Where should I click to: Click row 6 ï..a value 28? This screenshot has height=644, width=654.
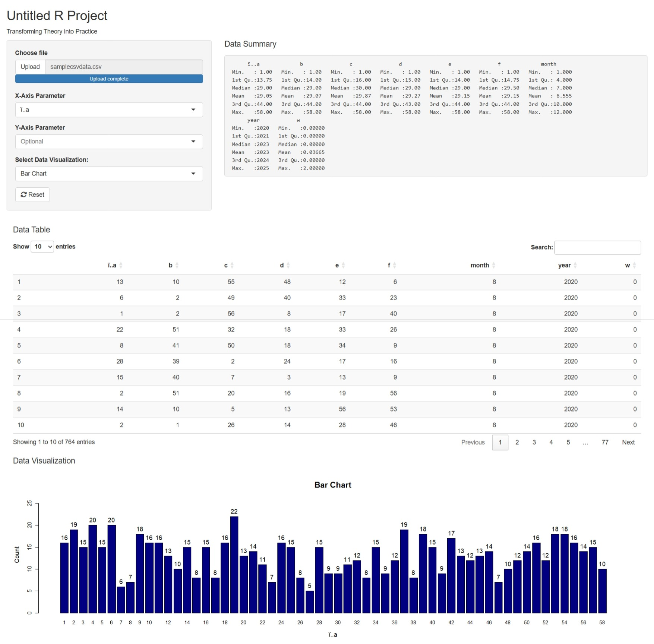[x=120, y=361]
